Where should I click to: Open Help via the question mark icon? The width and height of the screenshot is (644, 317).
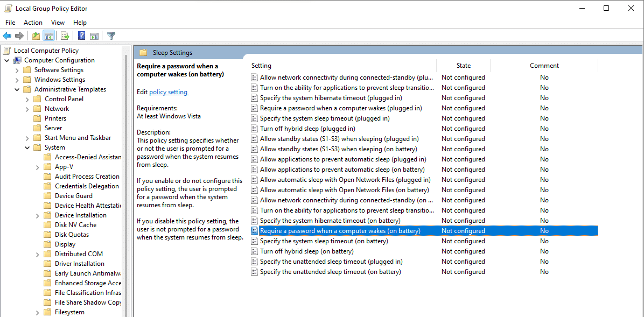tap(81, 36)
